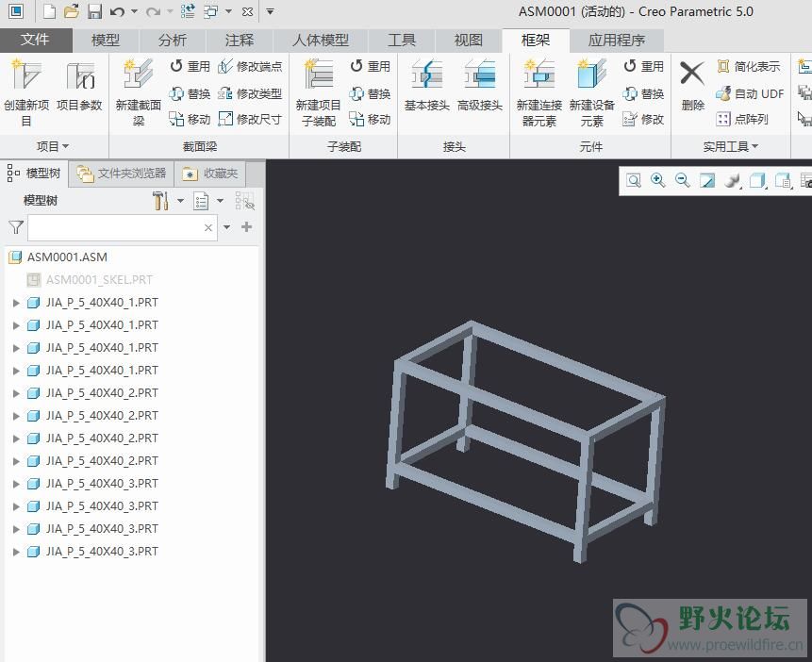812x662 pixels.
Task: Click the Save disk icon
Action: [x=94, y=11]
